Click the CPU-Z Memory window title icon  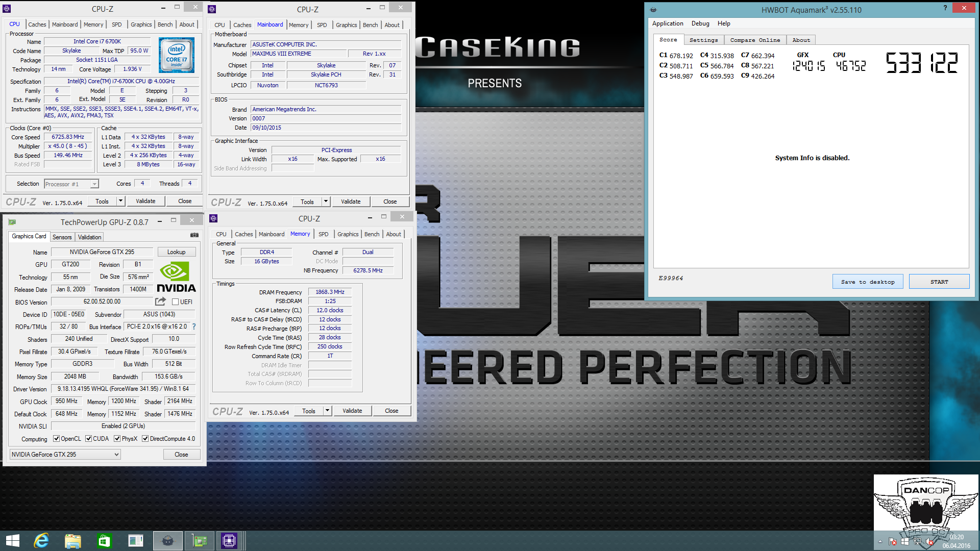[213, 218]
